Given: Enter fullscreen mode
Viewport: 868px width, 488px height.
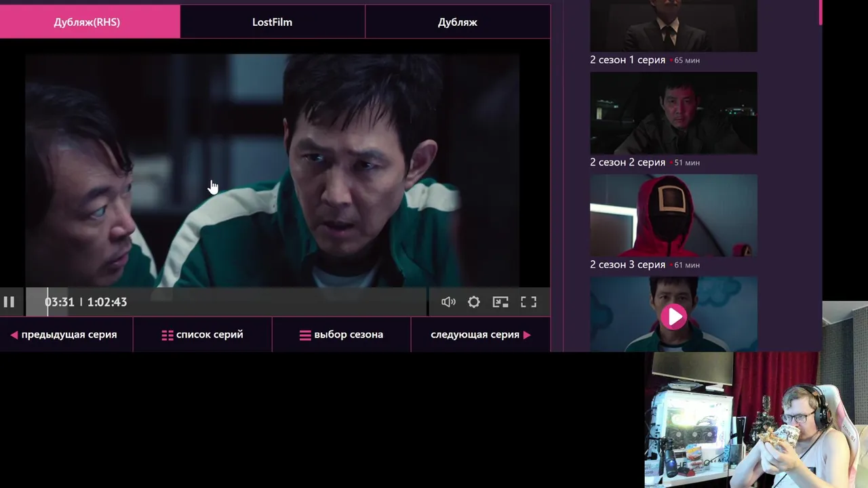Looking at the screenshot, I should click(528, 302).
